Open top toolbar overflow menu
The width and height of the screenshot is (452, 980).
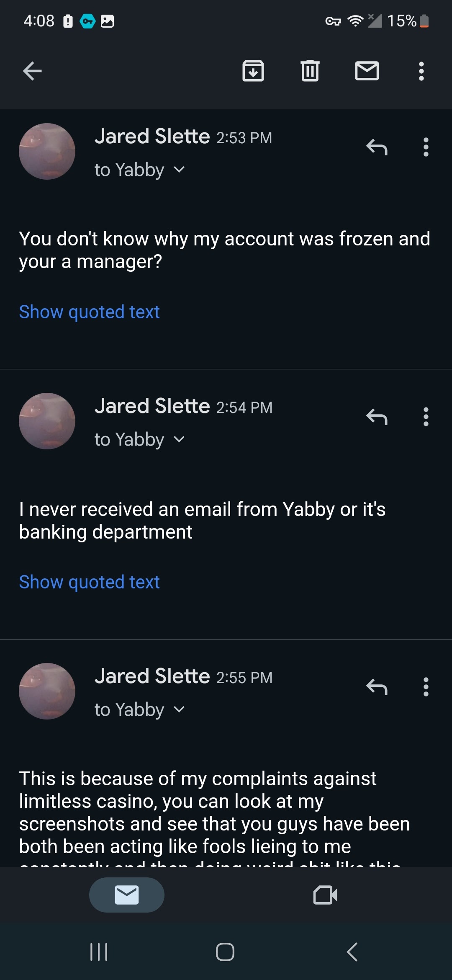coord(421,71)
